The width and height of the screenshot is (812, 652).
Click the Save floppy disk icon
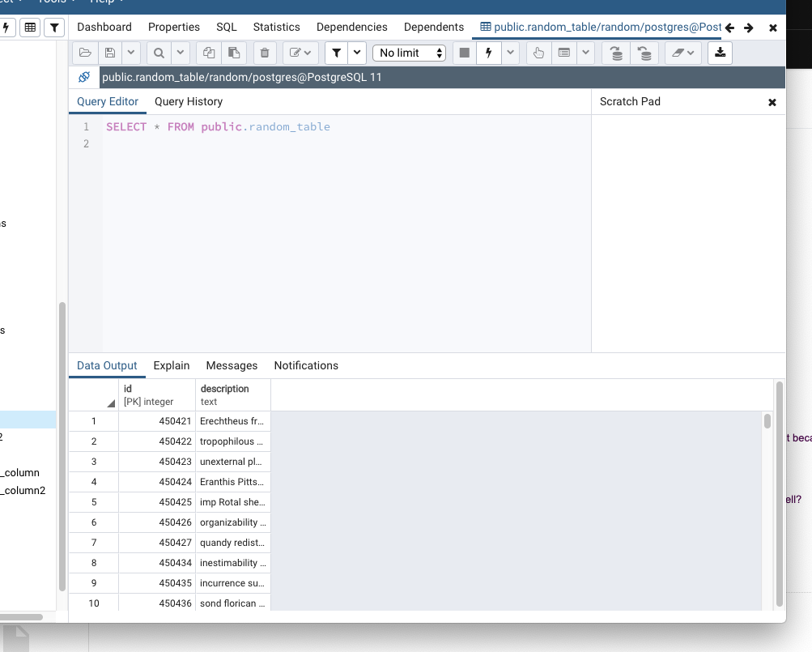click(x=110, y=53)
